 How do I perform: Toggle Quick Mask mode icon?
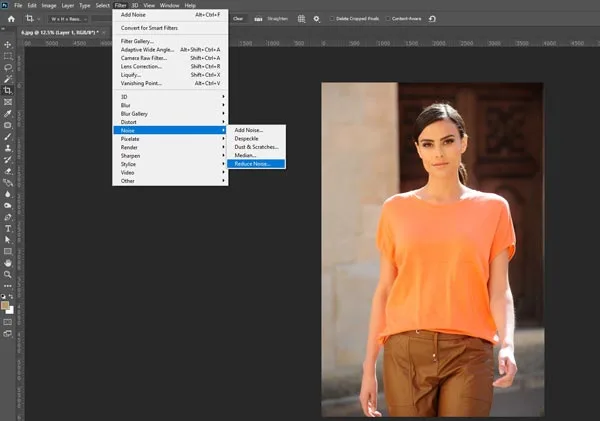[x=8, y=321]
